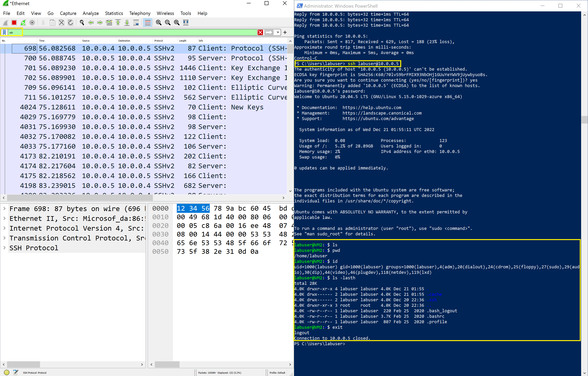Click PowerShell icon in window title bar
Screen dimensions: 588x376
[x=300, y=6]
